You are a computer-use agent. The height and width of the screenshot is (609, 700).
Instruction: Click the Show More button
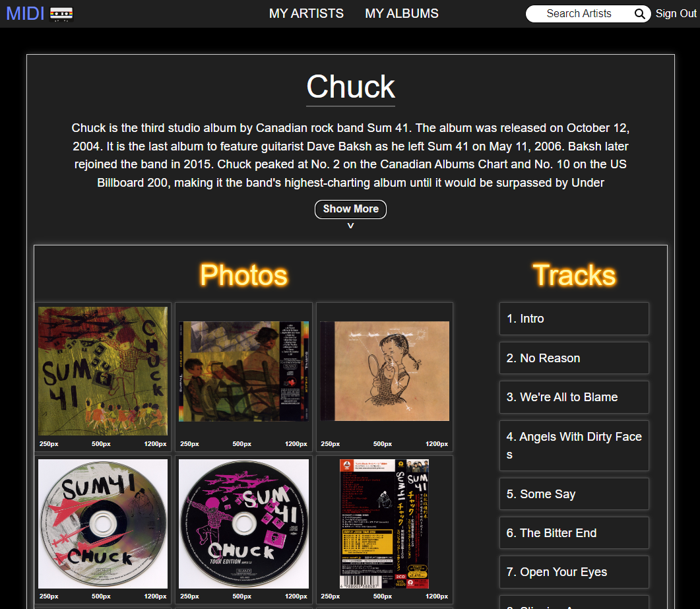350,209
